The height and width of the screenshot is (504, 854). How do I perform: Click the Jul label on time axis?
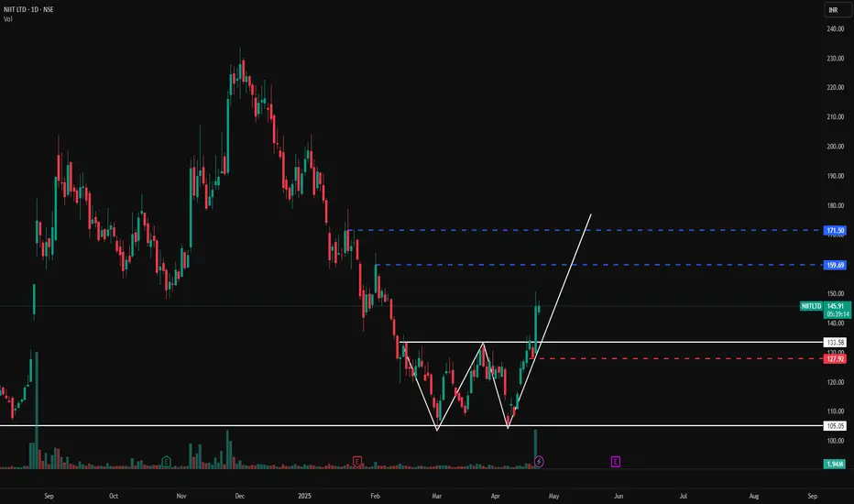(683, 496)
